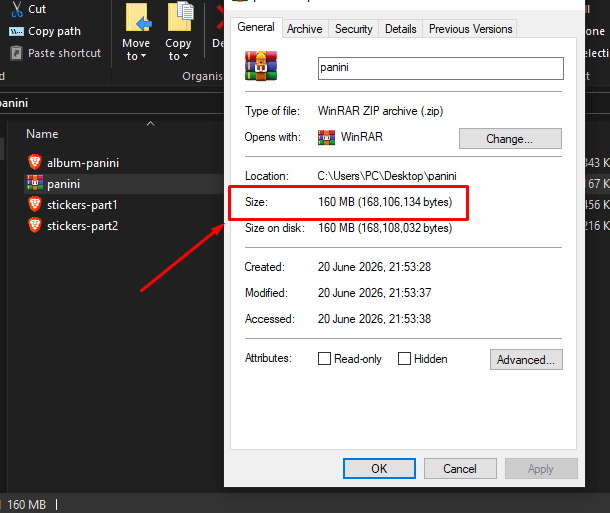Click the Name column header
This screenshot has height=513, width=610.
(x=42, y=134)
